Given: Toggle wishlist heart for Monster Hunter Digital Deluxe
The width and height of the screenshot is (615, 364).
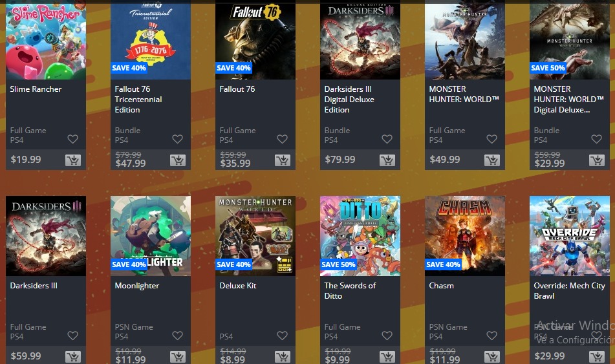Looking at the screenshot, I should coord(596,139).
